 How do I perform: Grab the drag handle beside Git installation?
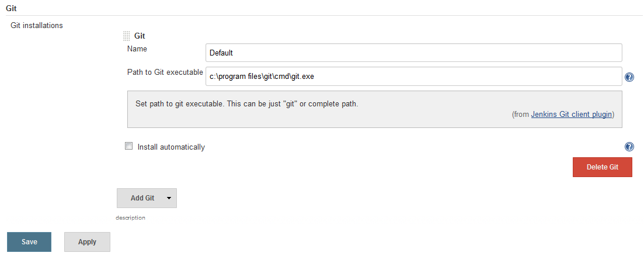click(x=127, y=36)
